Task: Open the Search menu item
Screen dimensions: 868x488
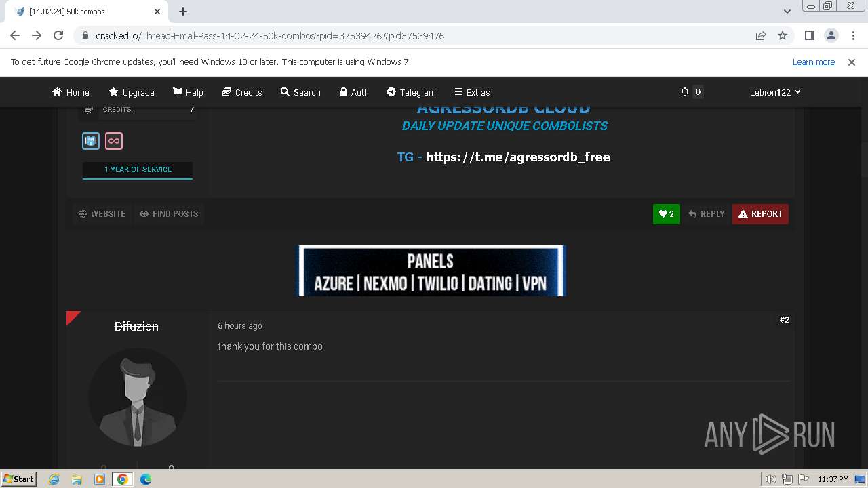Action: click(x=300, y=92)
